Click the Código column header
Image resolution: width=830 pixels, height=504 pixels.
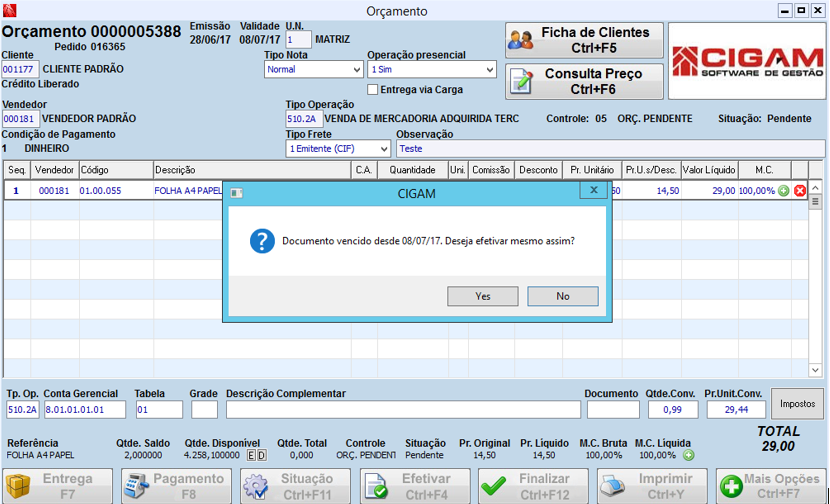(x=116, y=170)
